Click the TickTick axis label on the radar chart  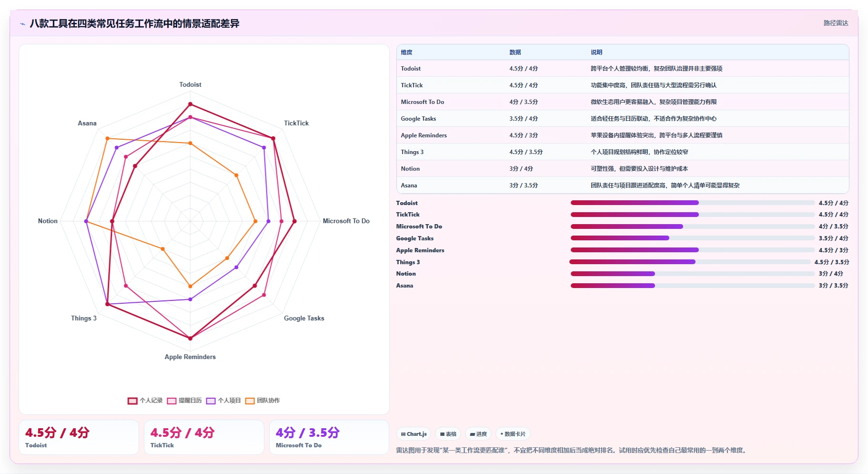click(296, 123)
